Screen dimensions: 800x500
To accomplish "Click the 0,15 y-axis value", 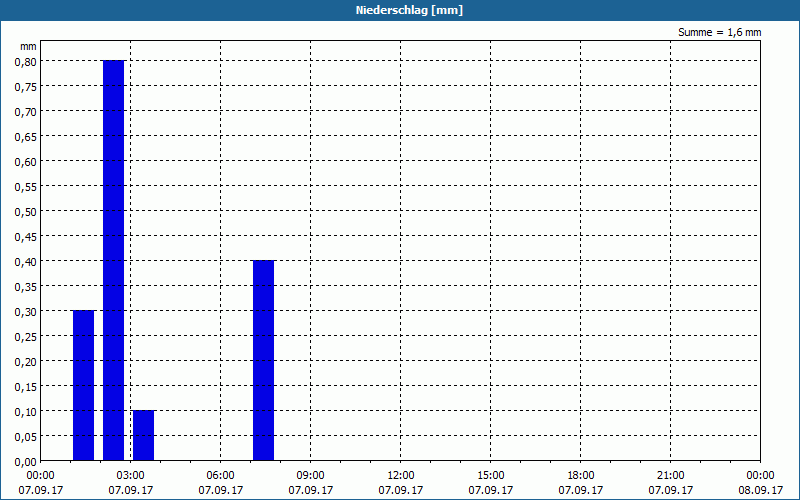I will coord(26,386).
